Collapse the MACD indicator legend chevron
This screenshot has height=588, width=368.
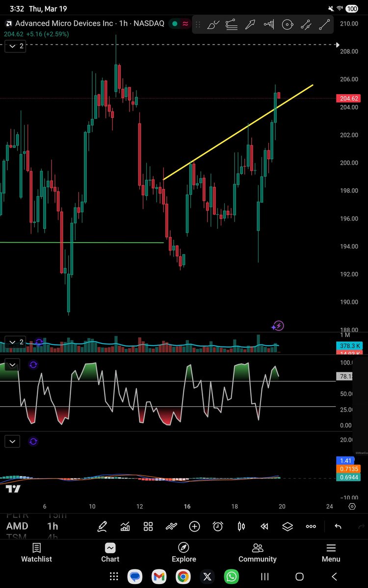click(x=13, y=441)
